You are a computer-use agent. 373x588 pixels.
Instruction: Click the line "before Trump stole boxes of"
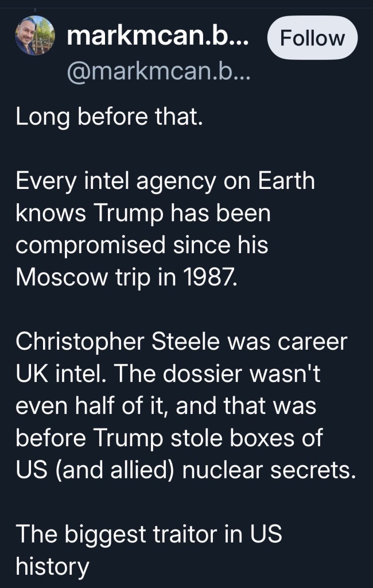169,438
